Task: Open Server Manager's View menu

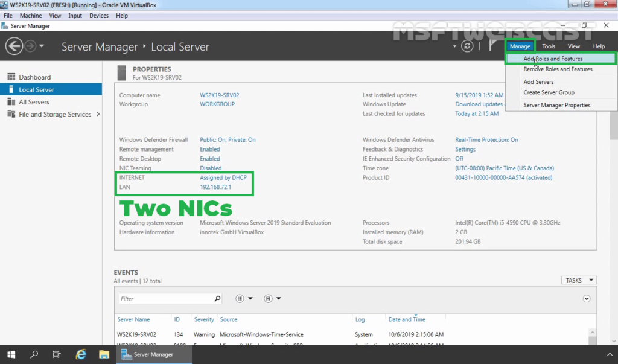Action: tap(573, 46)
